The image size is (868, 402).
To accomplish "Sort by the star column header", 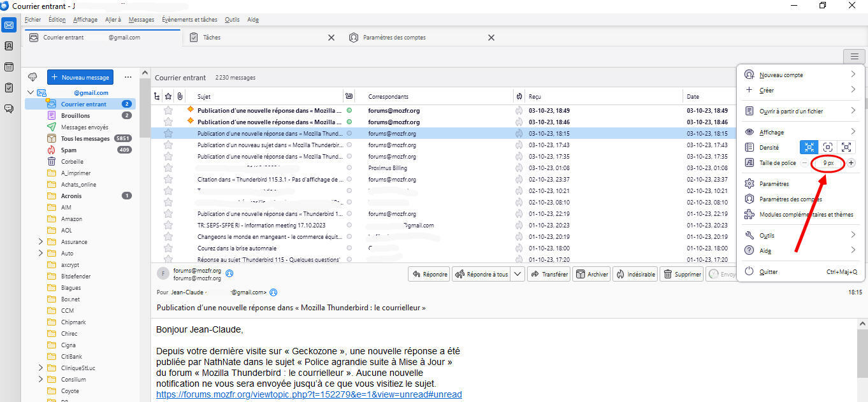I will click(168, 97).
